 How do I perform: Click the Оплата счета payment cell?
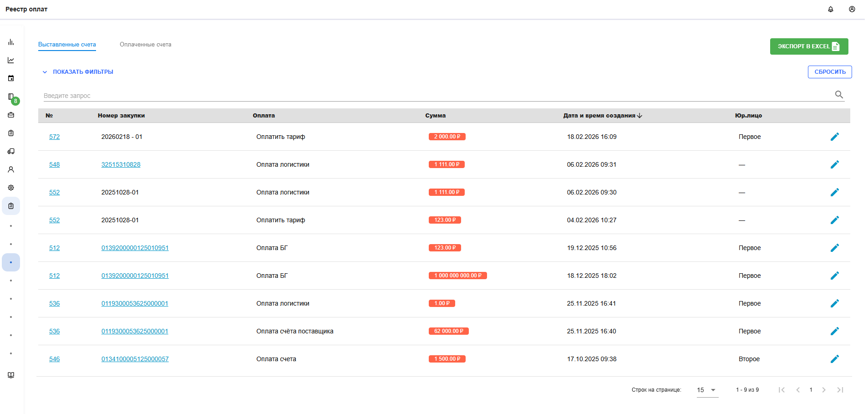(x=276, y=359)
